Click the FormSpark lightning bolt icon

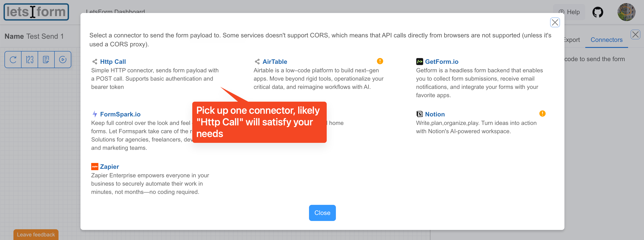(95, 114)
